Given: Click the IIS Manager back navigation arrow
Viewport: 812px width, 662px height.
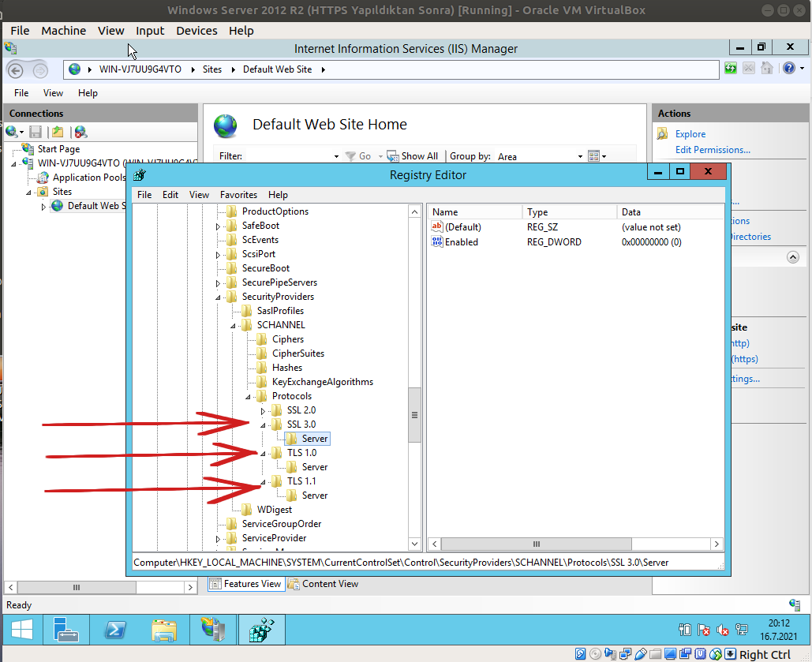Looking at the screenshot, I should [15, 70].
